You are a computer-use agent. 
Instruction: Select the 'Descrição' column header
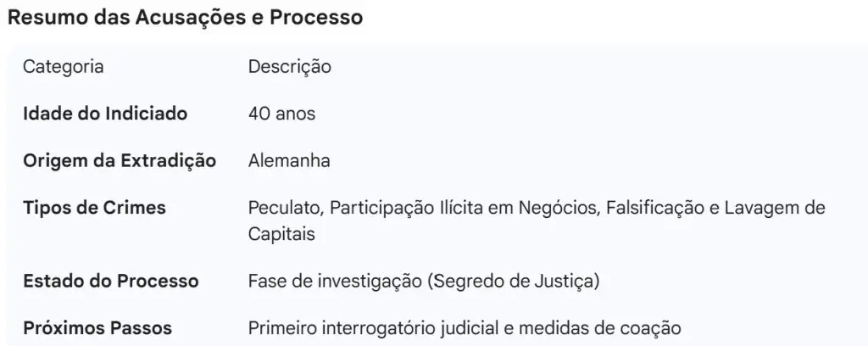click(290, 67)
